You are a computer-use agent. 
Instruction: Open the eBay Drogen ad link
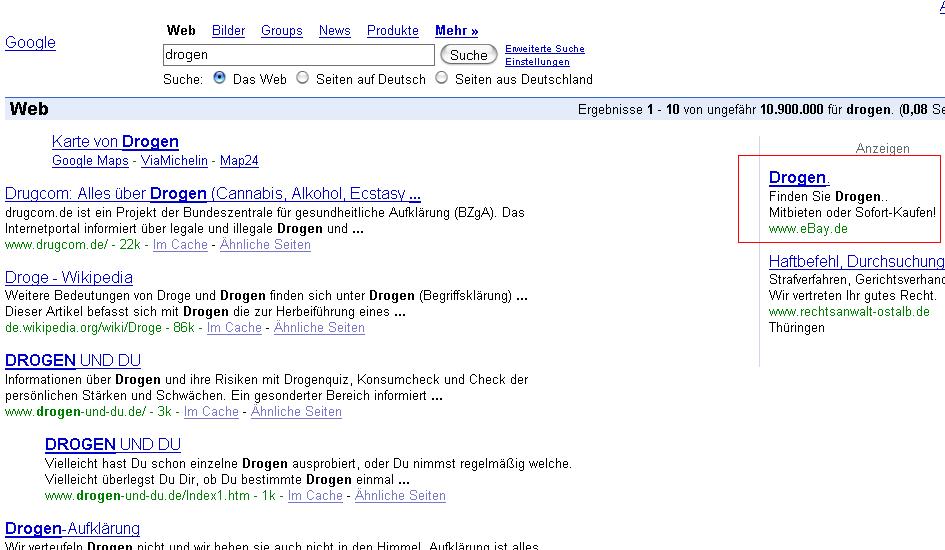point(799,178)
